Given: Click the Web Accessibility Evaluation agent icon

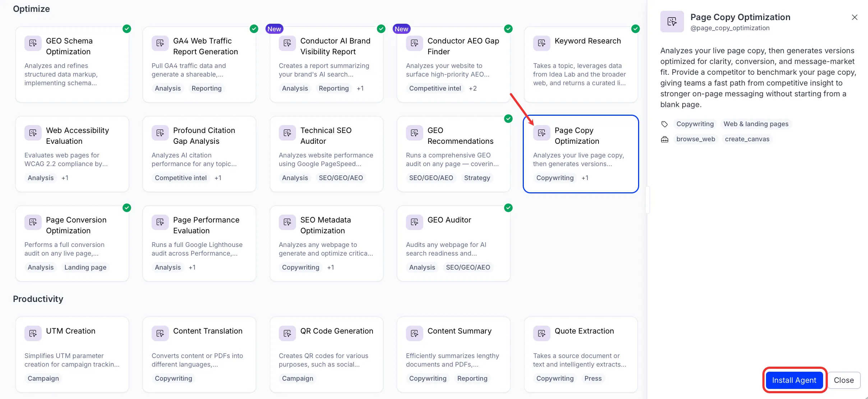Looking at the screenshot, I should 33,133.
